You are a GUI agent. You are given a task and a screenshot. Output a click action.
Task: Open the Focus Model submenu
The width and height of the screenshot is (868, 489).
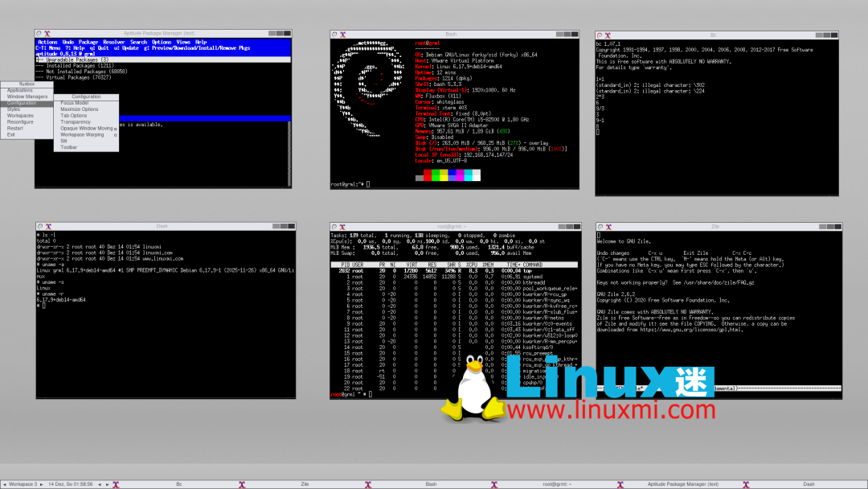(75, 103)
